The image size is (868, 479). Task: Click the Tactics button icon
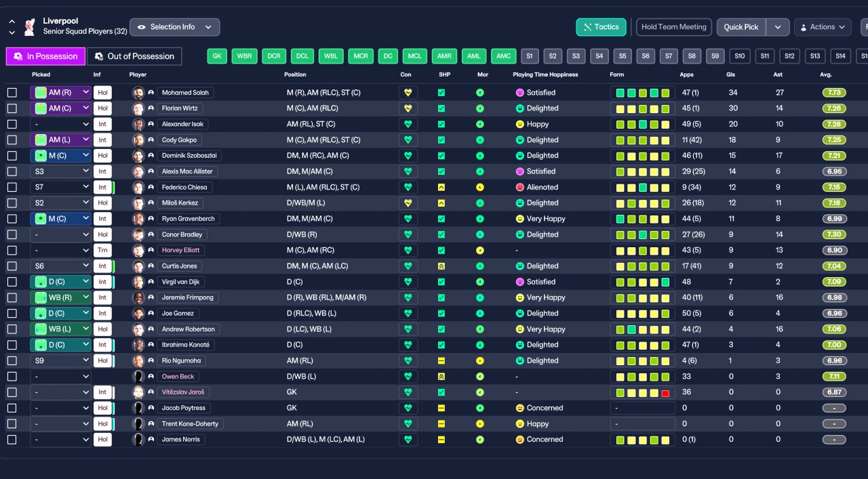click(587, 27)
